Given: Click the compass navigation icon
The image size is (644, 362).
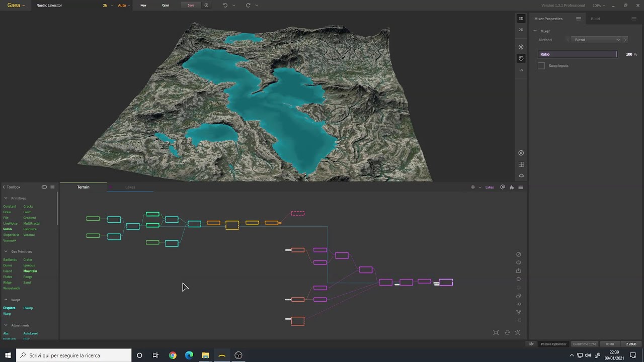Looking at the screenshot, I should click(x=521, y=153).
